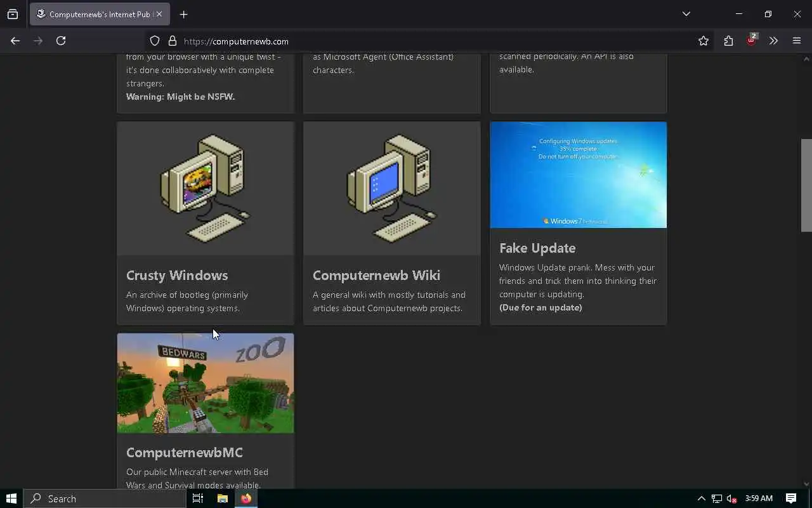This screenshot has height=508, width=812.
Task: Follow the Computernewb Wiki title link
Action: pyautogui.click(x=376, y=275)
